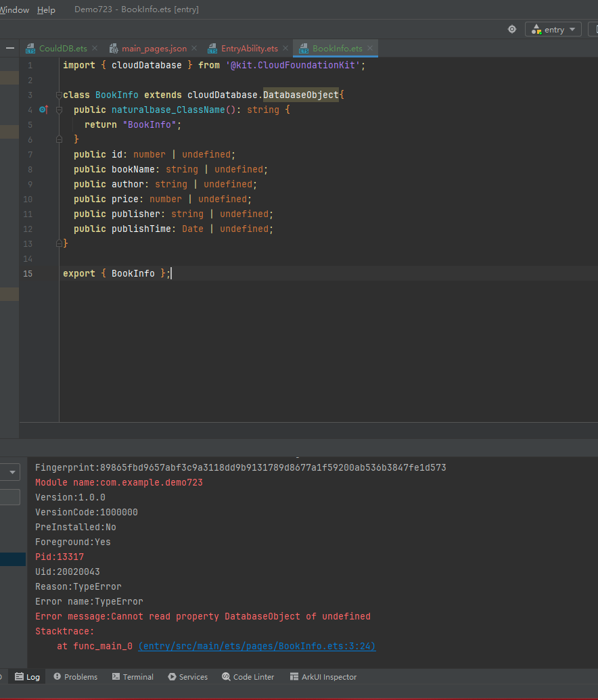The height and width of the screenshot is (700, 598).
Task: Click the highlighted Pid:13317 log line
Action: pyautogui.click(x=59, y=557)
